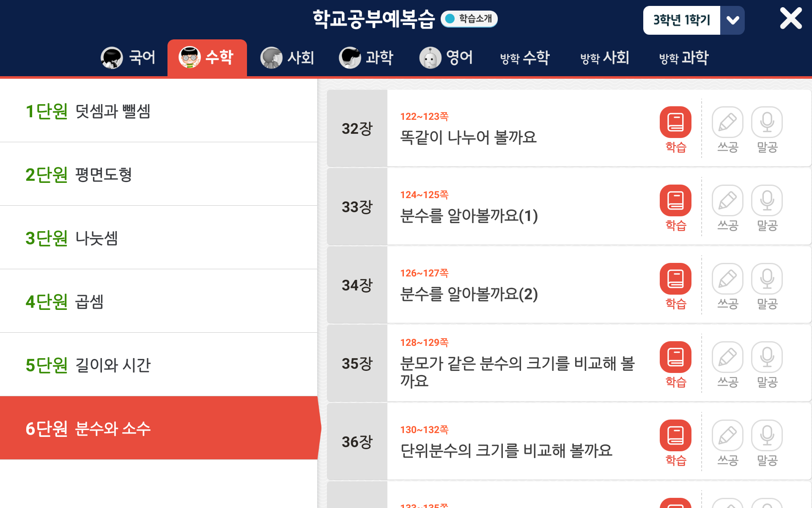Viewport: 812px width, 508px height.
Task: Tap the 쓰공 pencil icon for 36장
Action: 727,436
